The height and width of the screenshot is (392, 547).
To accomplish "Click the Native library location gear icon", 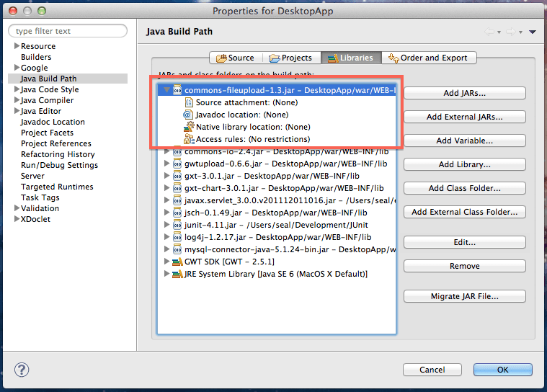I will (189, 127).
